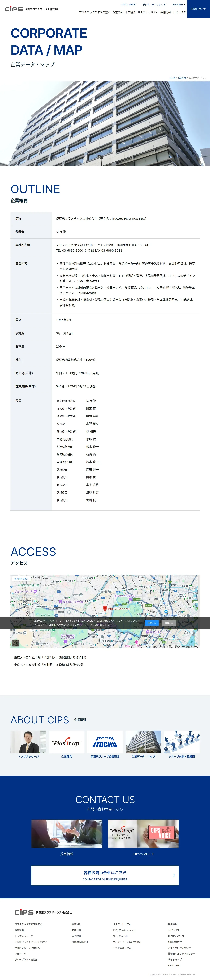Open footer link ガバナンス(Governance)

pyautogui.click(x=127, y=942)
